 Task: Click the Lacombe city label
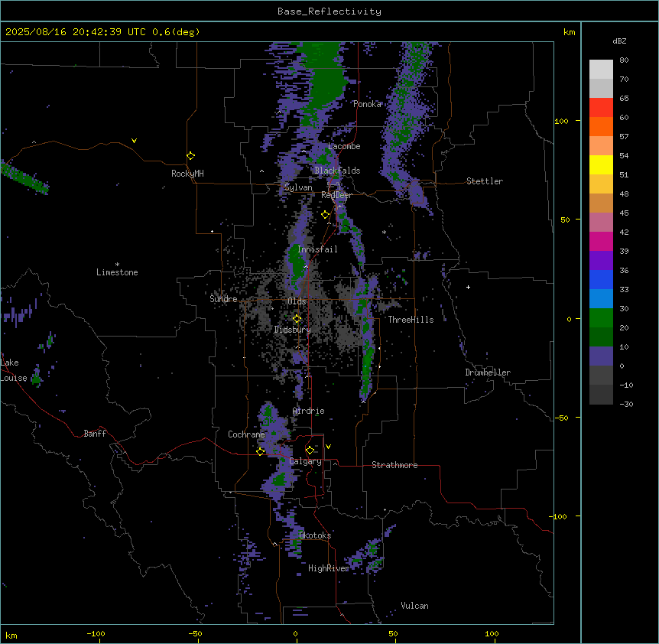click(344, 146)
